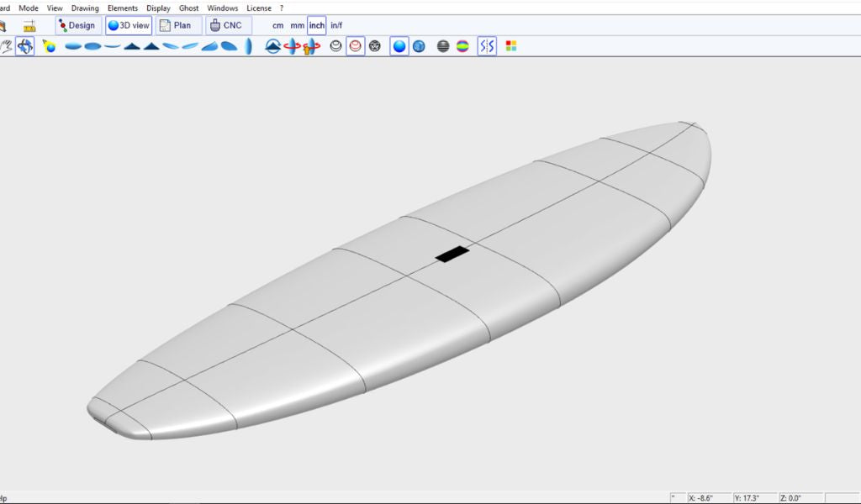Open the Ghost menu
Screen dimensions: 861x504
[188, 8]
